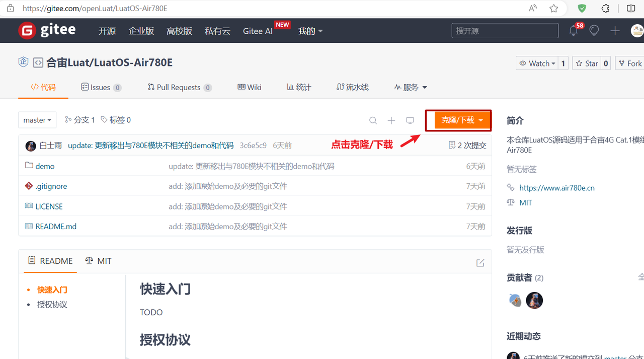
Task: Open commit hash 3c6e5c9
Action: click(253, 145)
